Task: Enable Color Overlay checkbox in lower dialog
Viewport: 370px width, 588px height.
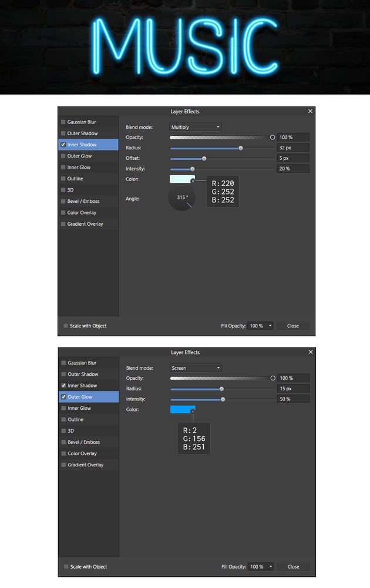Action: pos(63,453)
